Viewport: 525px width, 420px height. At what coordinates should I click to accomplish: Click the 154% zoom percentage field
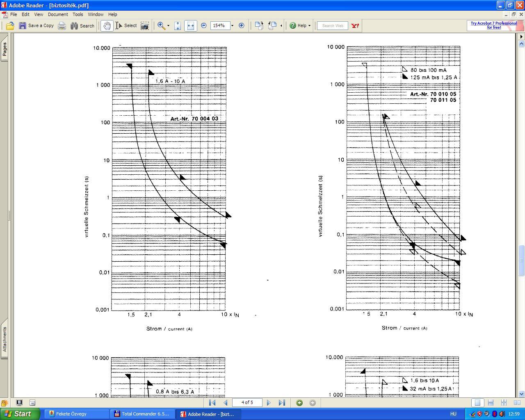(220, 26)
